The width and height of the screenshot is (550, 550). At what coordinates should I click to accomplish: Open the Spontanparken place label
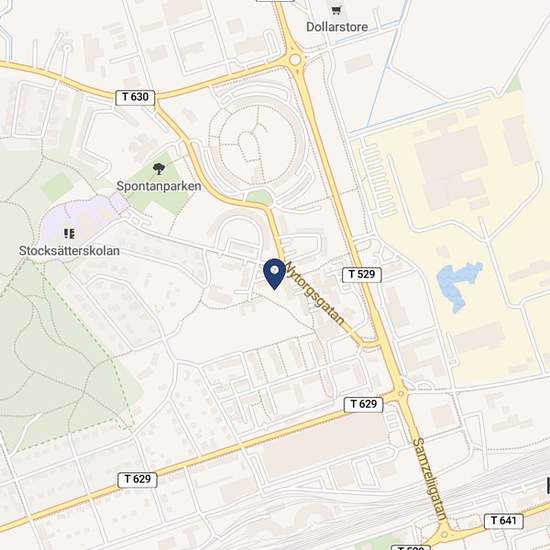[x=159, y=186]
